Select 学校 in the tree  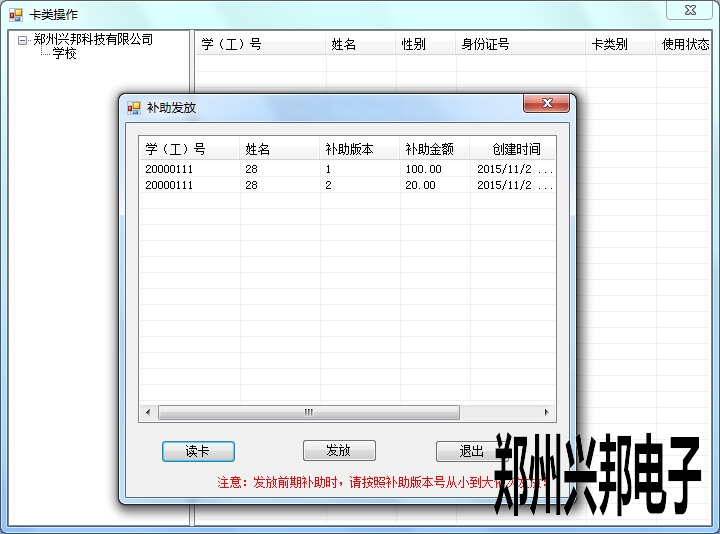[64, 54]
